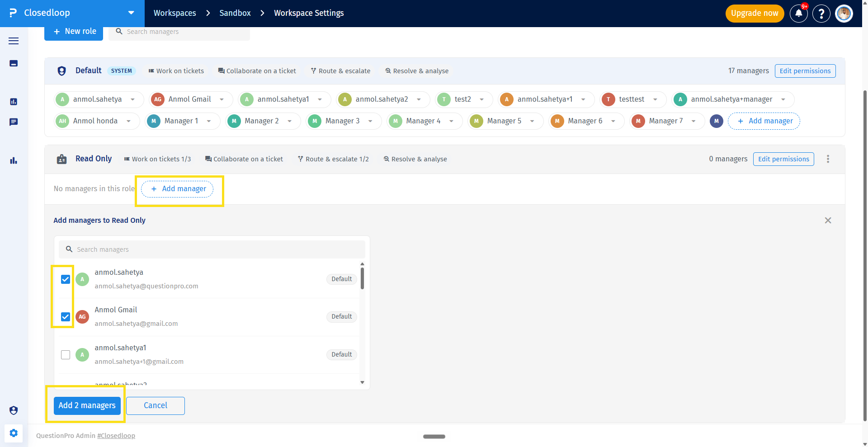
Task: Click the Work on tickets 1/3 permission tag
Action: (157, 159)
